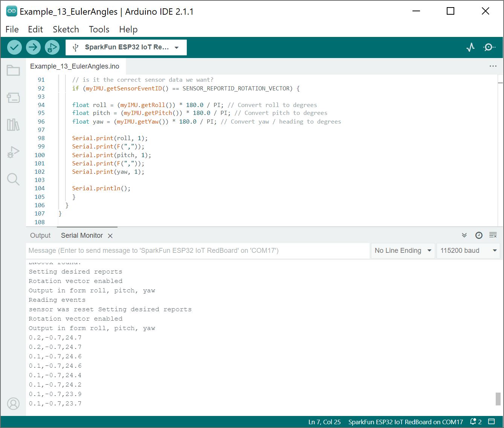Open the Serial Plotter
The width and height of the screenshot is (504, 428).
[470, 47]
